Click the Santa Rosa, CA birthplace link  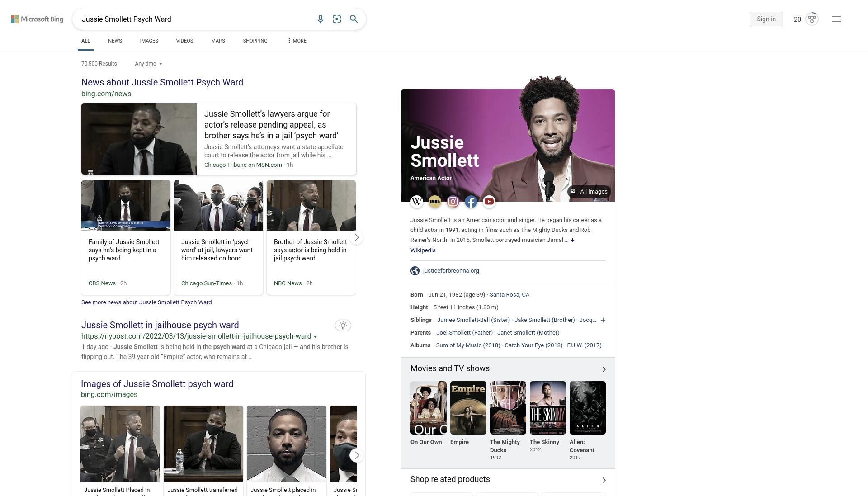(509, 295)
